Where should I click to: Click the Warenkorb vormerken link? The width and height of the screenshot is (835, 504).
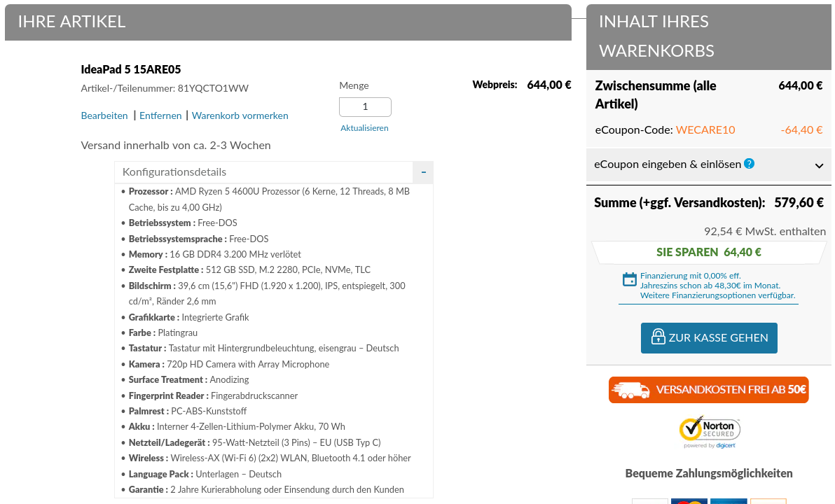coord(240,115)
